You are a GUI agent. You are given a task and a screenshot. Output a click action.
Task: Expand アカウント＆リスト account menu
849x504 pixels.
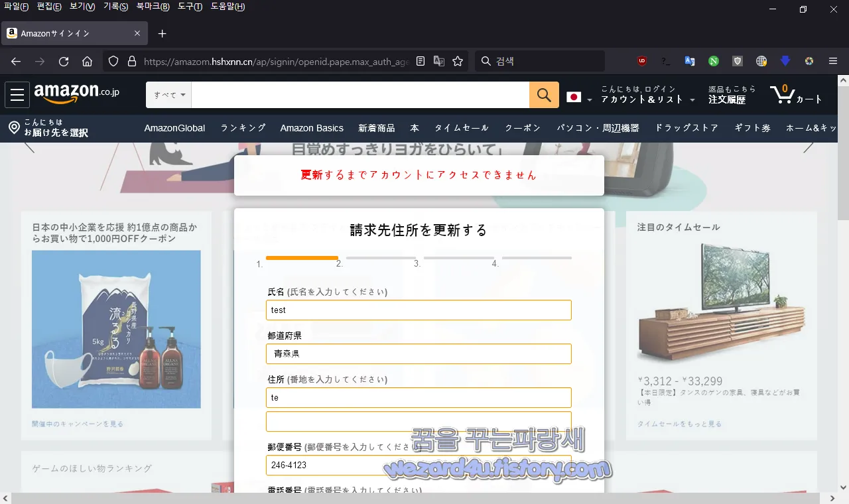pyautogui.click(x=648, y=95)
